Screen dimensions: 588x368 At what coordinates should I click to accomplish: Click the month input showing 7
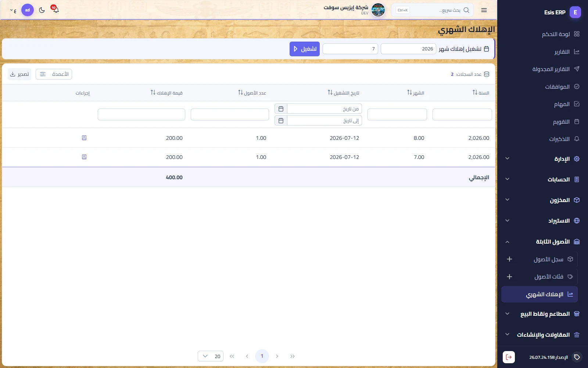click(x=350, y=49)
